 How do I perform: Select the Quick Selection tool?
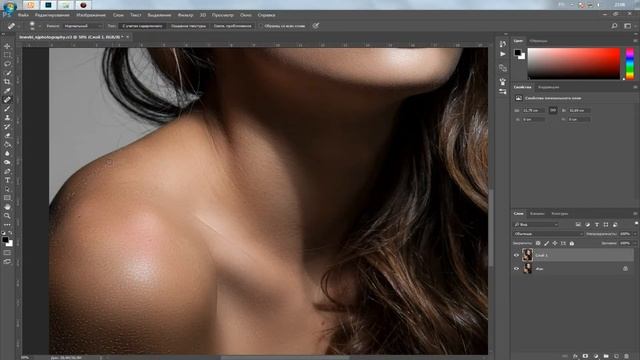pos(7,73)
